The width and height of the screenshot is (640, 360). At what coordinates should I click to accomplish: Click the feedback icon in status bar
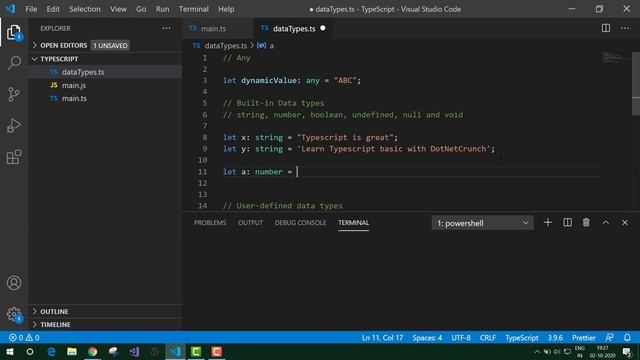click(x=609, y=338)
